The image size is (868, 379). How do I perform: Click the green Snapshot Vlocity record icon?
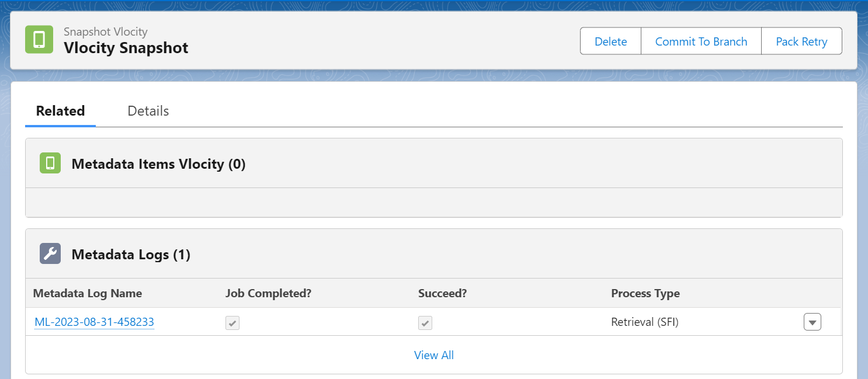(39, 40)
